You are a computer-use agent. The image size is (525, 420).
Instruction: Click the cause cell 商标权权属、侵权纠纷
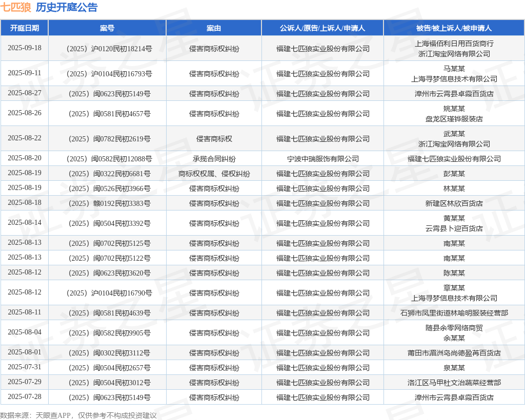214,174
